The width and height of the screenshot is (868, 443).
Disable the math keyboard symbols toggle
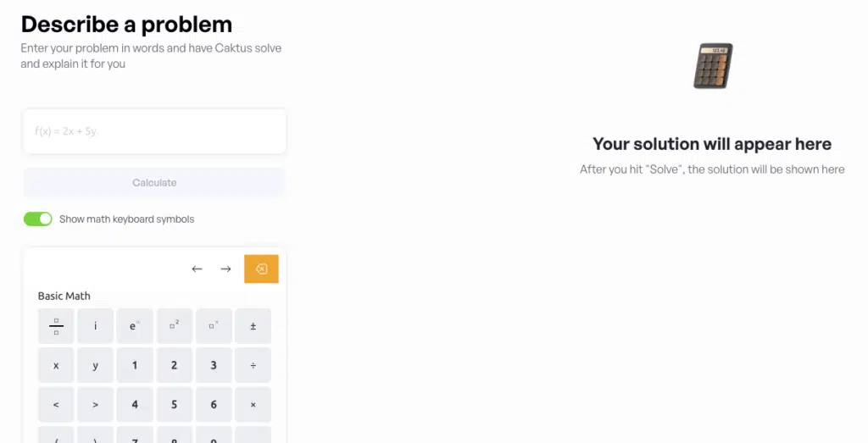[x=38, y=219]
